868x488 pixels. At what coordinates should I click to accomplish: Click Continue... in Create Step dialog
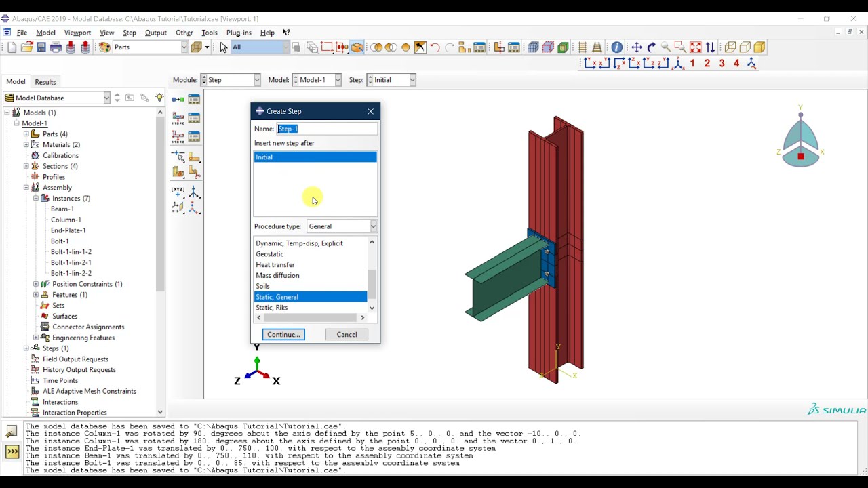point(283,335)
